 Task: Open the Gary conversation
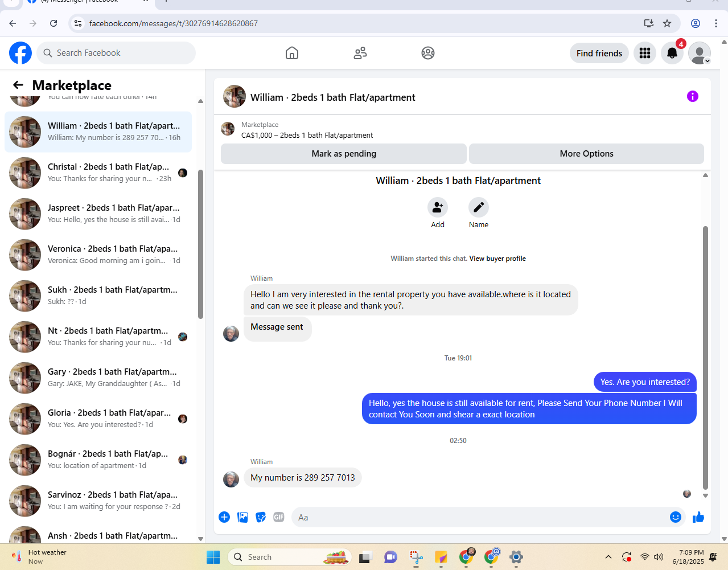(x=98, y=378)
